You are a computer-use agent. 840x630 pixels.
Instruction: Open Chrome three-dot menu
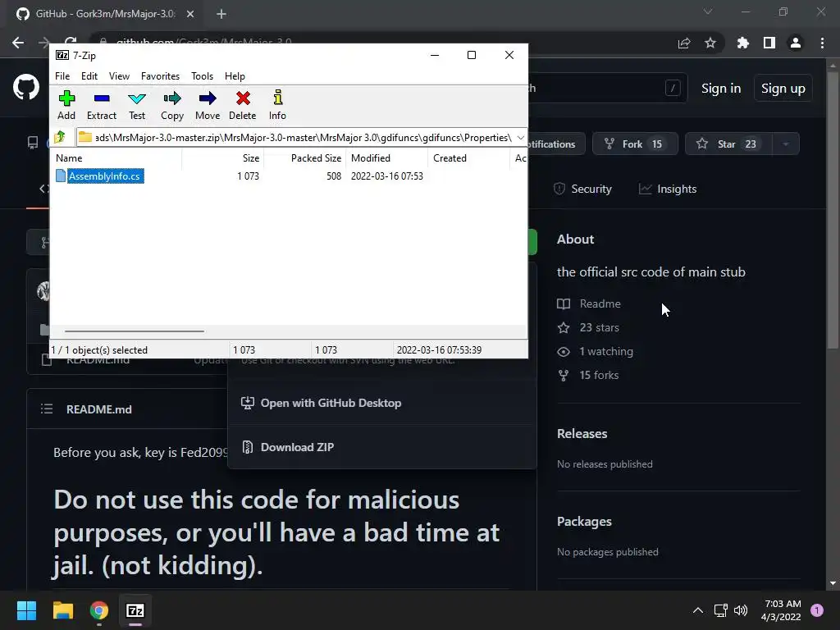[x=822, y=43]
